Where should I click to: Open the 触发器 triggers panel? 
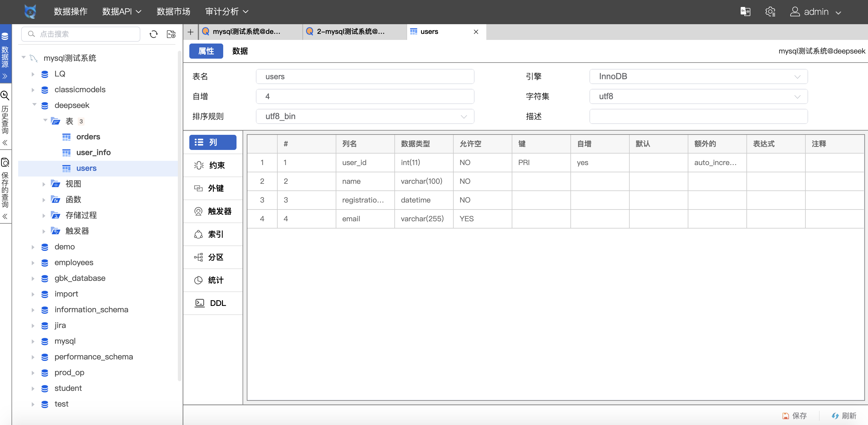[x=213, y=212]
